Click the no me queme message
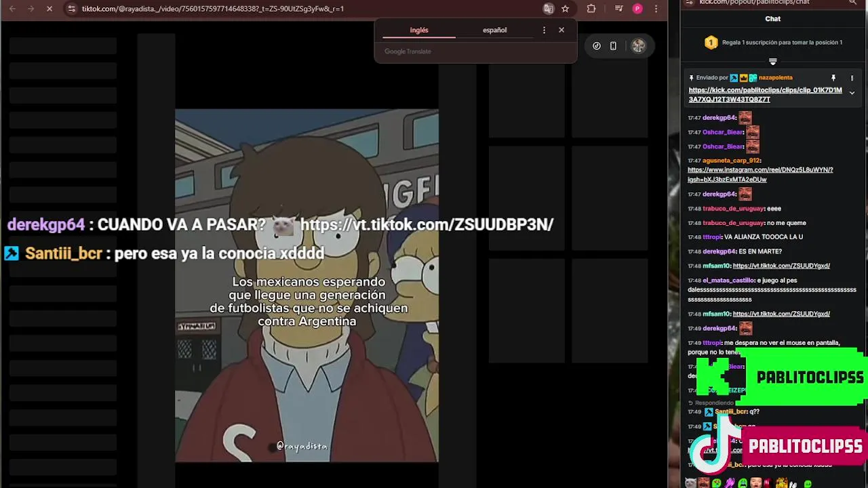 tap(787, 223)
